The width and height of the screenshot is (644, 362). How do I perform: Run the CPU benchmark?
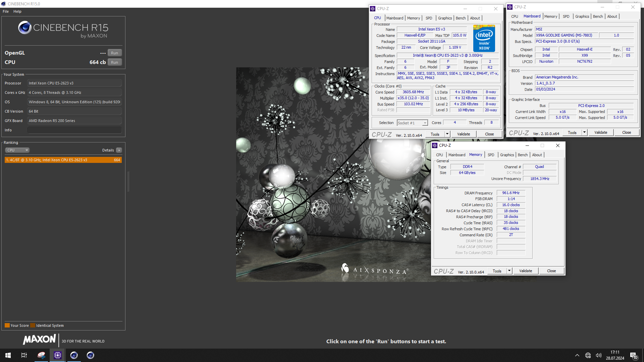[115, 62]
